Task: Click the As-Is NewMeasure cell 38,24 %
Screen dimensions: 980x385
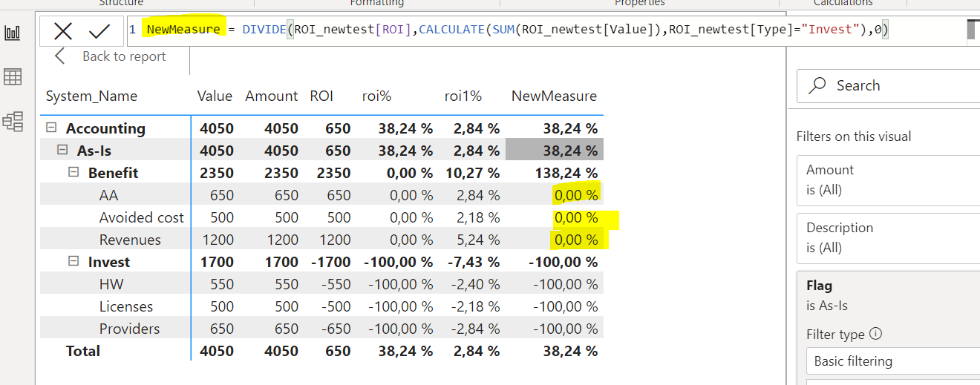Action: pyautogui.click(x=555, y=151)
